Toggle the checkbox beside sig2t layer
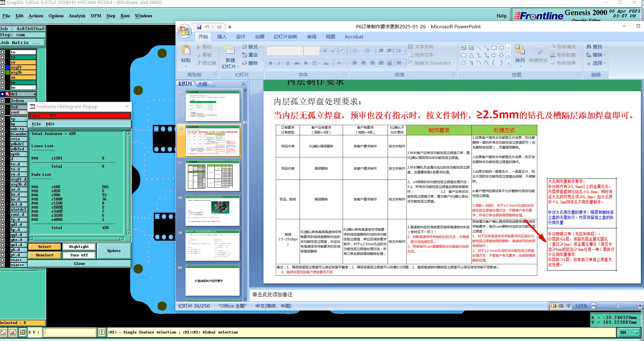This screenshot has width=644, height=341. 3,67
